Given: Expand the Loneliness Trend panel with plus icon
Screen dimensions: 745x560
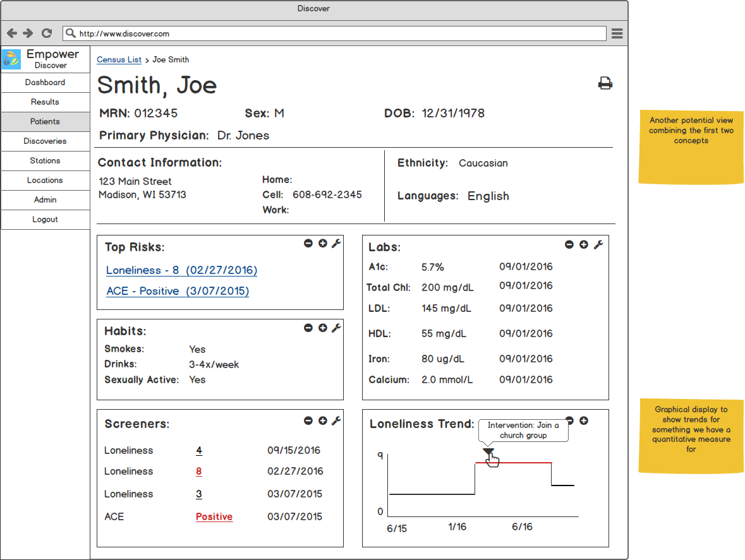Looking at the screenshot, I should [583, 420].
